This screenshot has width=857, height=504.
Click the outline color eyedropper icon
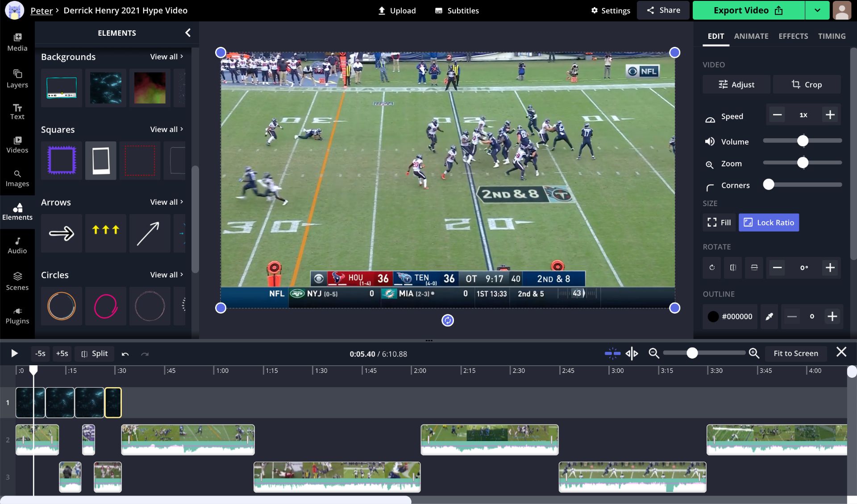click(x=769, y=316)
